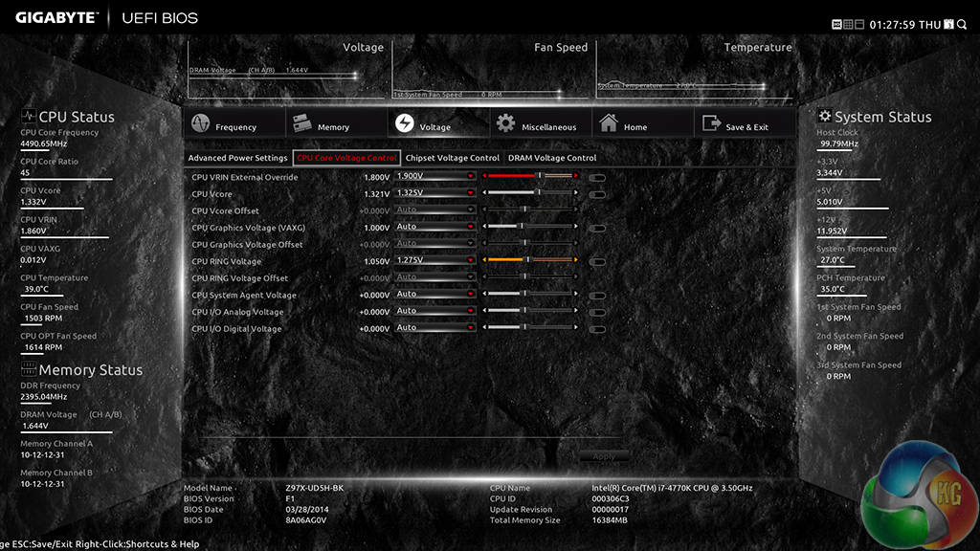Viewport: 980px width, 551px height.
Task: Decrease CPU System Agent Voltage left arrow
Action: click(484, 294)
